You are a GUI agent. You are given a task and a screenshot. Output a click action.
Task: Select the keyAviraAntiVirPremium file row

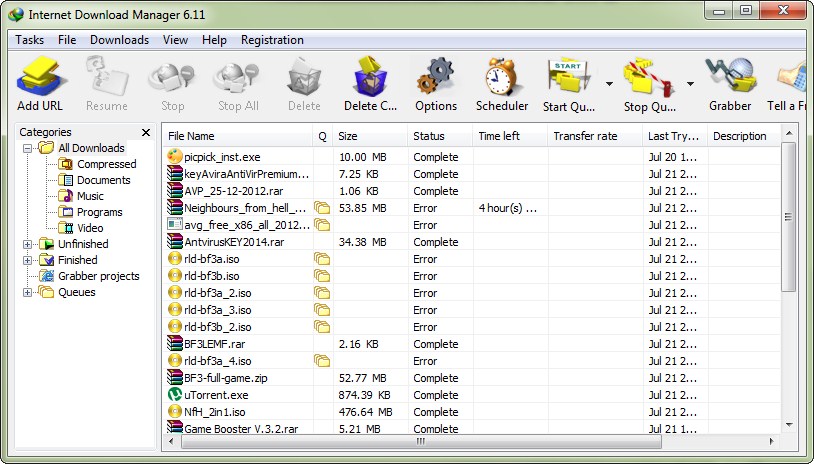point(471,174)
